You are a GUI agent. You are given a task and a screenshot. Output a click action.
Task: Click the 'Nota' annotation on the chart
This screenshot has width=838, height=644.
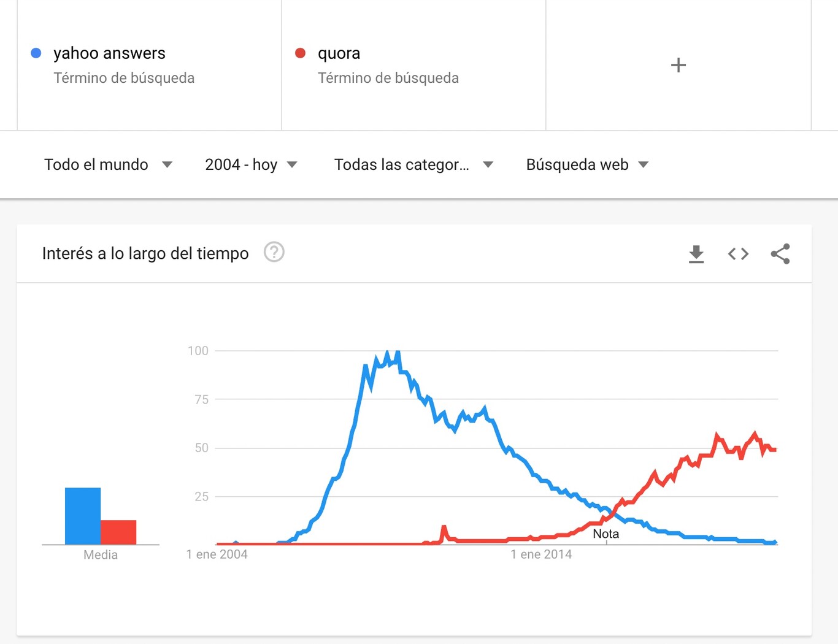pyautogui.click(x=605, y=534)
